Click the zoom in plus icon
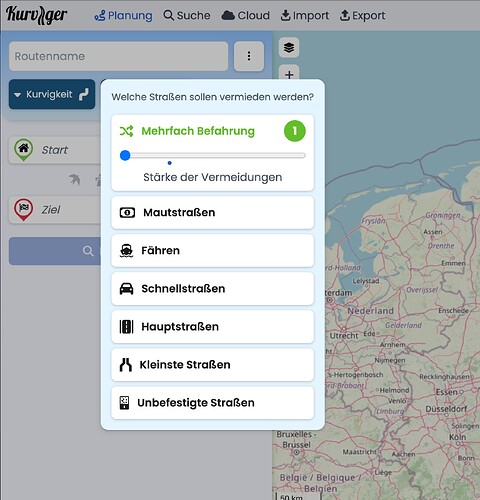Viewport: 480px width, 500px height. (289, 74)
